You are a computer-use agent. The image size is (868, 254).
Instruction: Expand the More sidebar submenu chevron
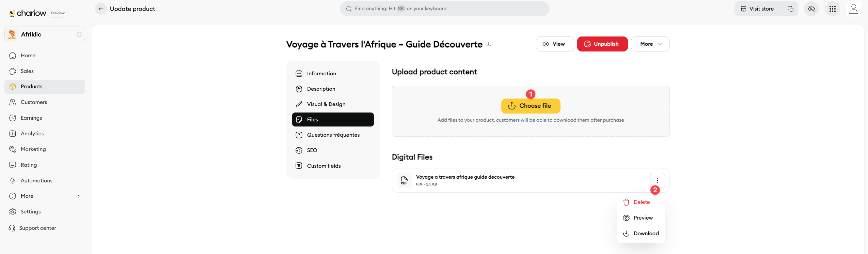79,196
